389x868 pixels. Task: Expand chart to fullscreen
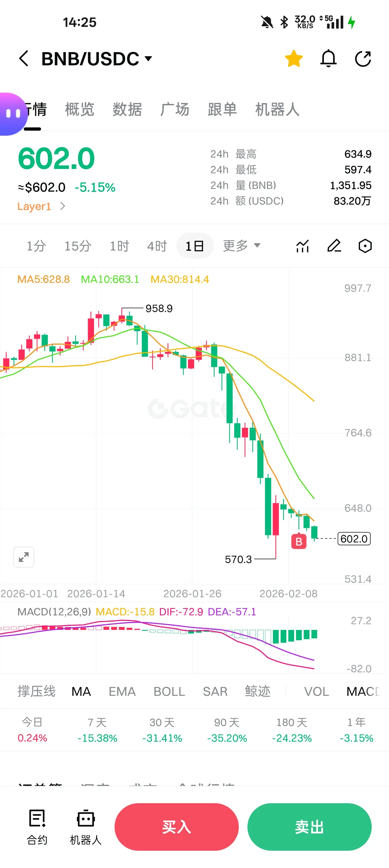pyautogui.click(x=24, y=557)
